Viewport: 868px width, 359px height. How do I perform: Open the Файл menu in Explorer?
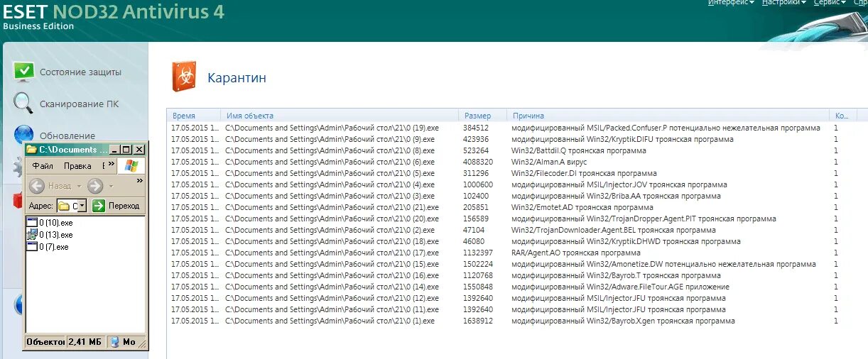pyautogui.click(x=43, y=166)
